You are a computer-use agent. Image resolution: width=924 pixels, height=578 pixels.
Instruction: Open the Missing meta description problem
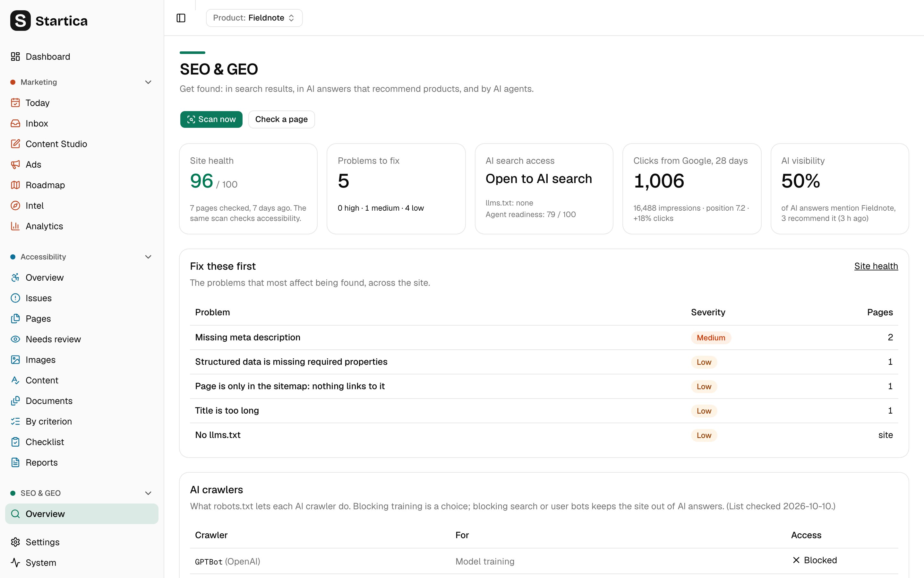click(544, 337)
